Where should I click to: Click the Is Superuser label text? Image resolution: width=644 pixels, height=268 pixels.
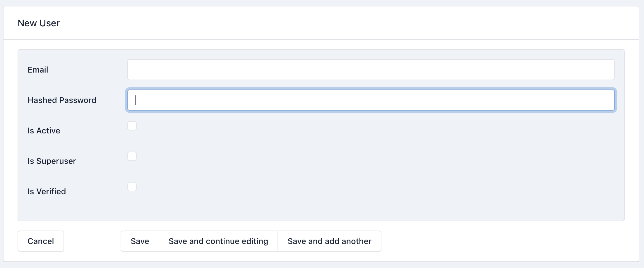[x=52, y=161]
